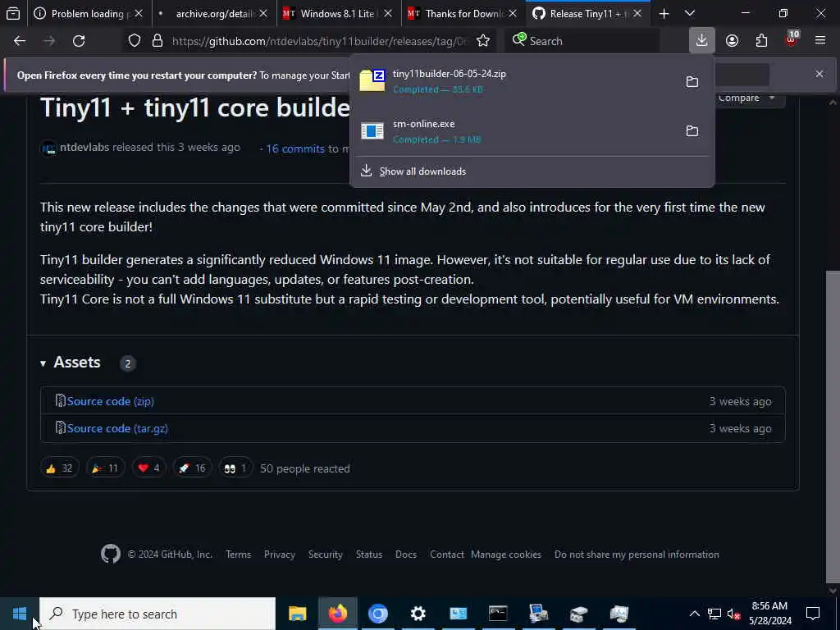Open command prompt taskbar icon

pyautogui.click(x=498, y=614)
